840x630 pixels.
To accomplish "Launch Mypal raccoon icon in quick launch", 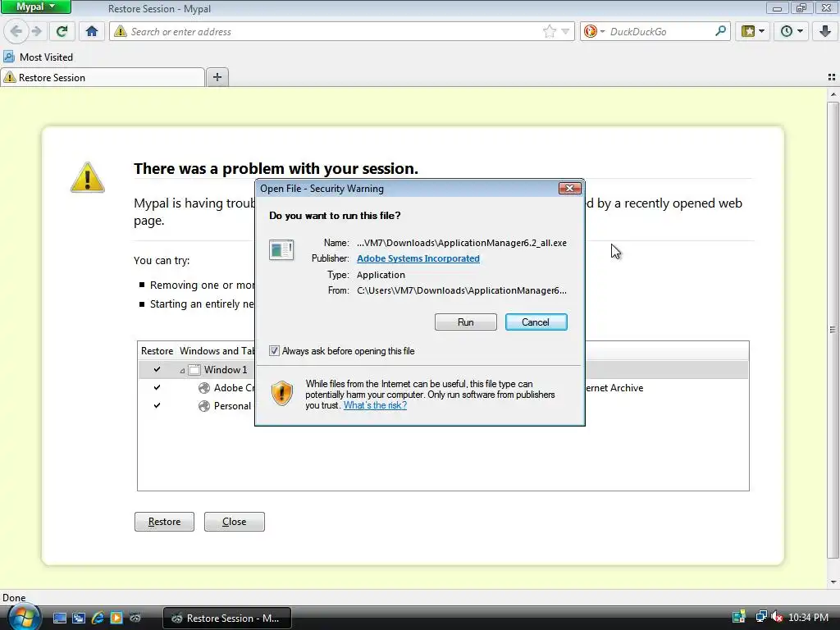I will click(x=135, y=618).
